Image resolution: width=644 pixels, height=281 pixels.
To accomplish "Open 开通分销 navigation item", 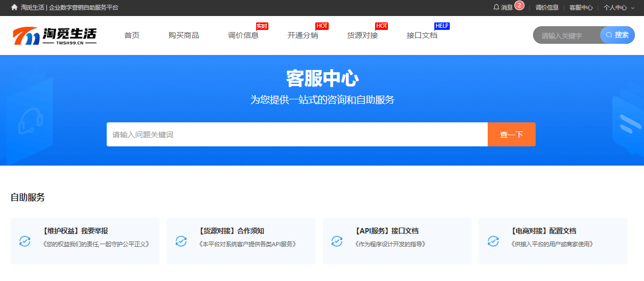I will click(x=303, y=35).
